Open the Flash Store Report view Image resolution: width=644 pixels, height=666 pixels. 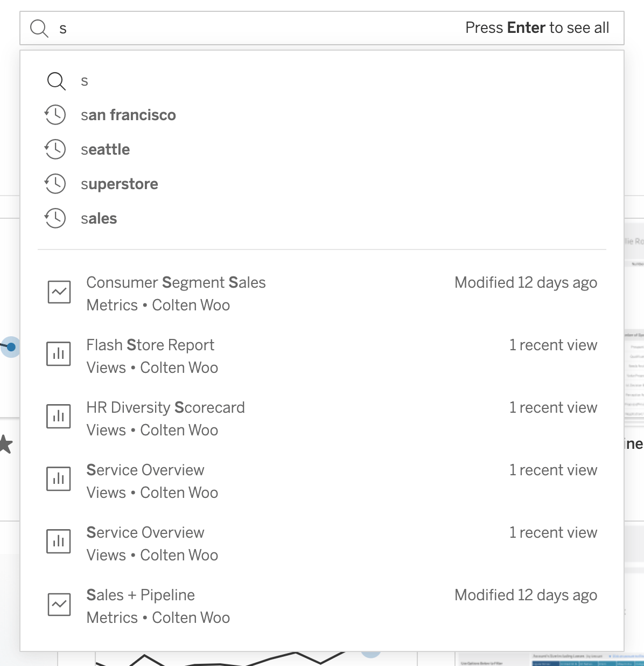(150, 345)
